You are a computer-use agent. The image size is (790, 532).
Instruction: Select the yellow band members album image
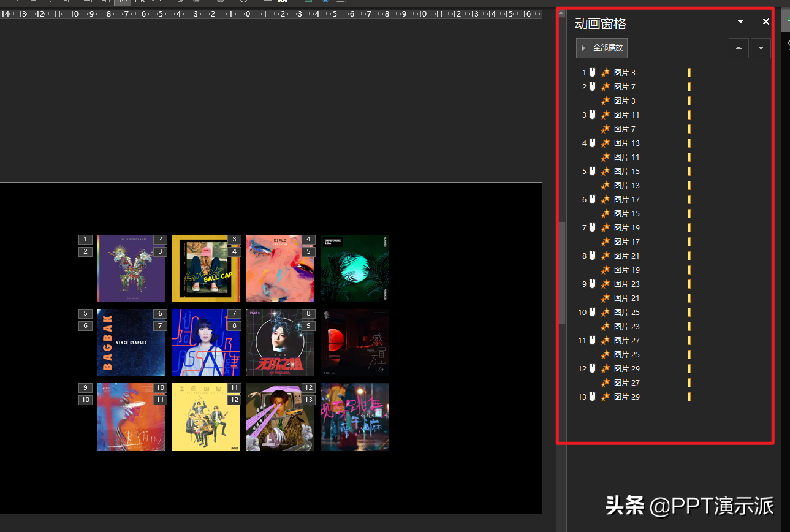pos(206,417)
